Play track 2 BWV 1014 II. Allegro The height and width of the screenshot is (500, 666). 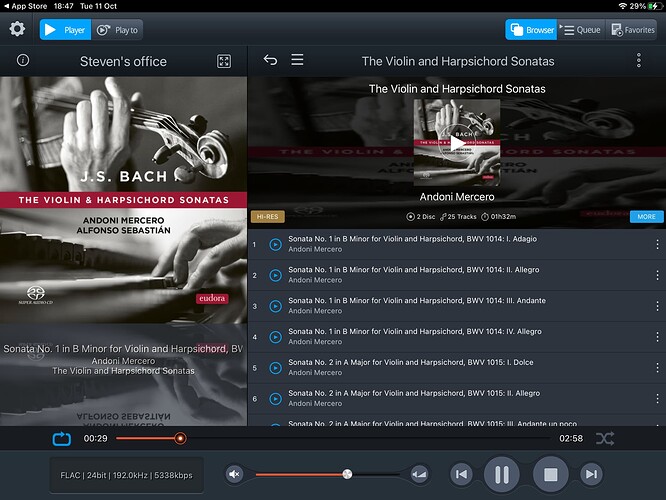275,275
